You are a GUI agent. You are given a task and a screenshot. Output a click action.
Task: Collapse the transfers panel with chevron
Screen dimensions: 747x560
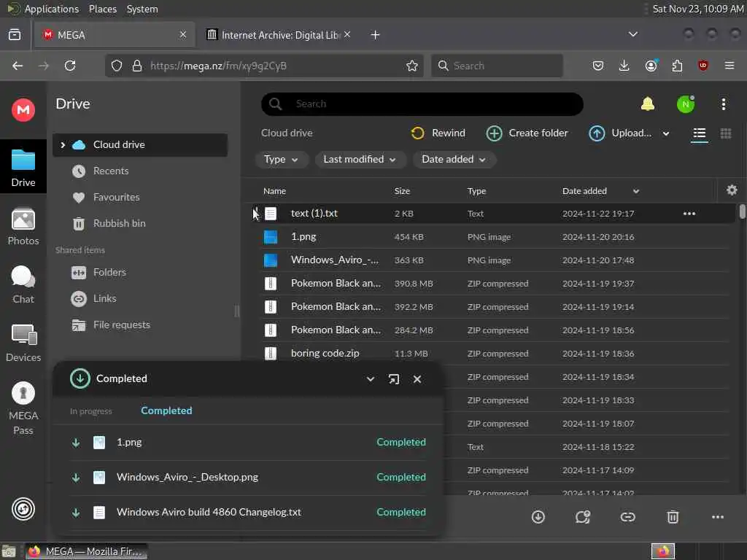point(370,379)
